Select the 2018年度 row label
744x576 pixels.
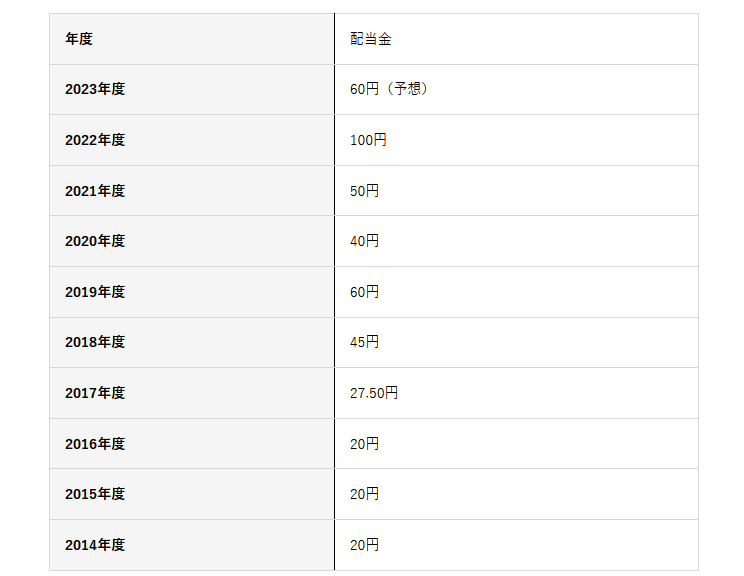tap(95, 342)
